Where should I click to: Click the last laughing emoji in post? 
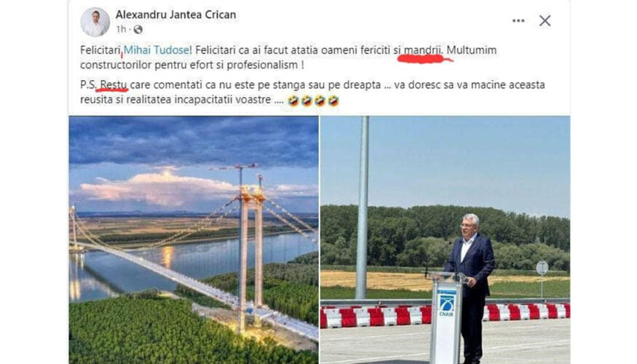333,100
